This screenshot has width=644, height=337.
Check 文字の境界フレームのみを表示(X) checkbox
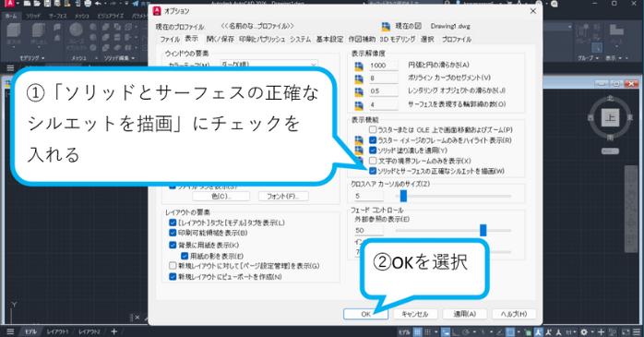coord(373,161)
